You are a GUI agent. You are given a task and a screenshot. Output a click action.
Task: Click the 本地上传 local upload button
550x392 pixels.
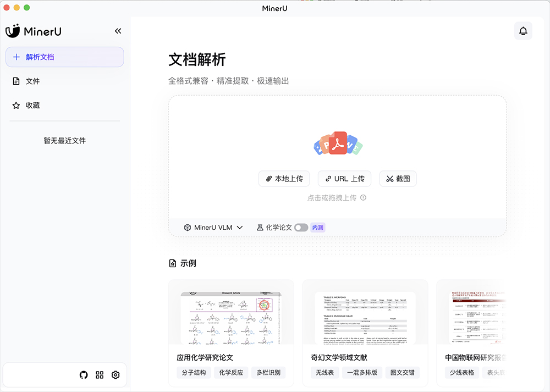284,178
